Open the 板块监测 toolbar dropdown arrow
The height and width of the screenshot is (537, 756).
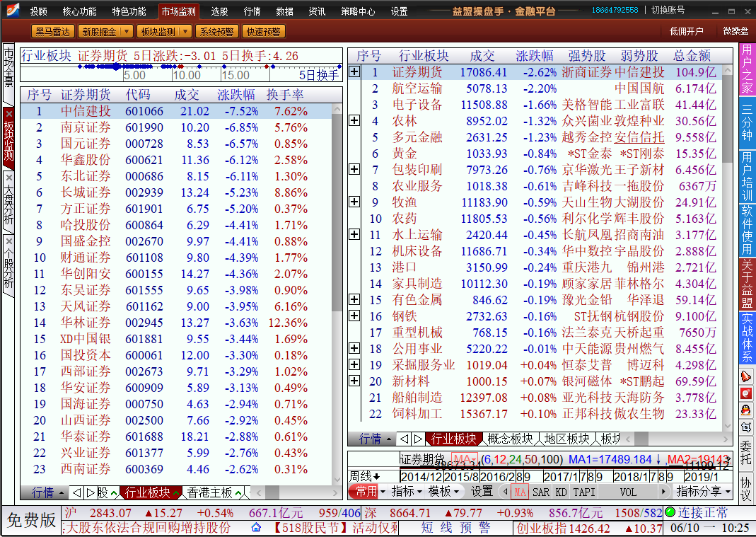pyautogui.click(x=185, y=31)
